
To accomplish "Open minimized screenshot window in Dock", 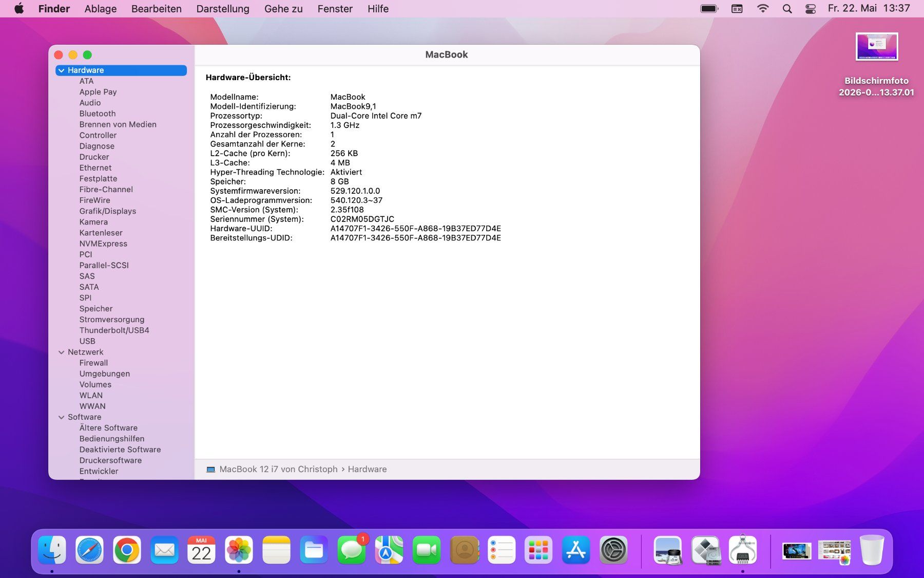I will pyautogui.click(x=797, y=551).
